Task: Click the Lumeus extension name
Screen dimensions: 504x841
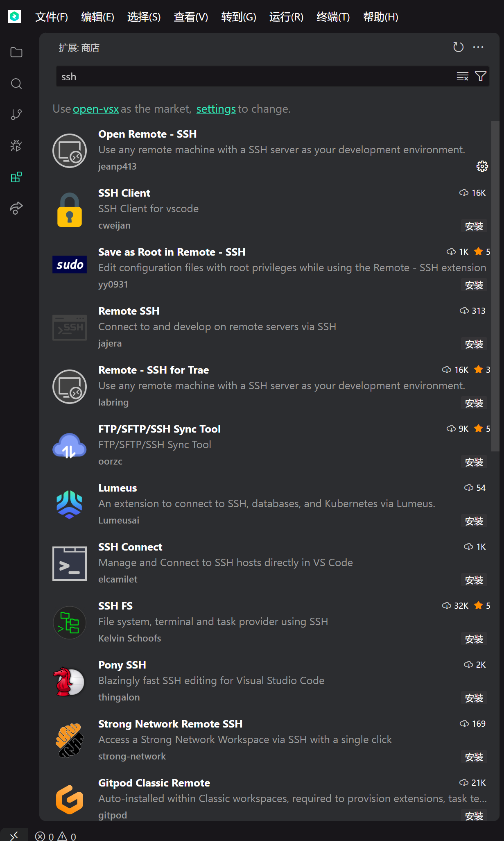Action: (118, 488)
